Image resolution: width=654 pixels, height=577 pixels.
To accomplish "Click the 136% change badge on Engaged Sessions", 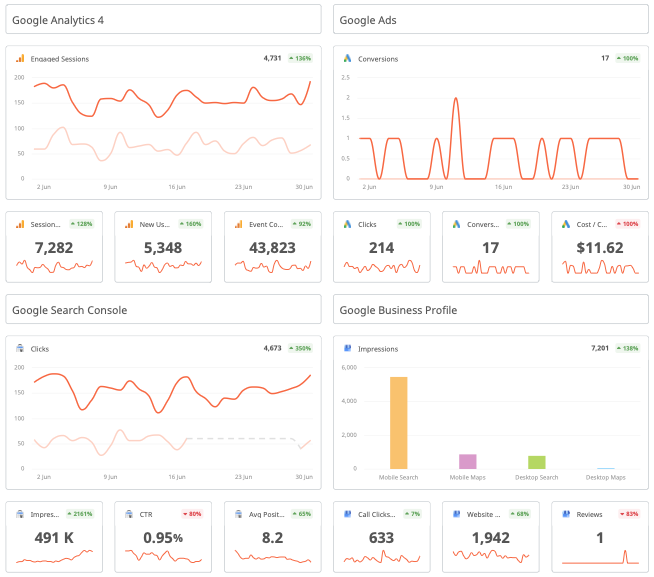I will point(300,59).
